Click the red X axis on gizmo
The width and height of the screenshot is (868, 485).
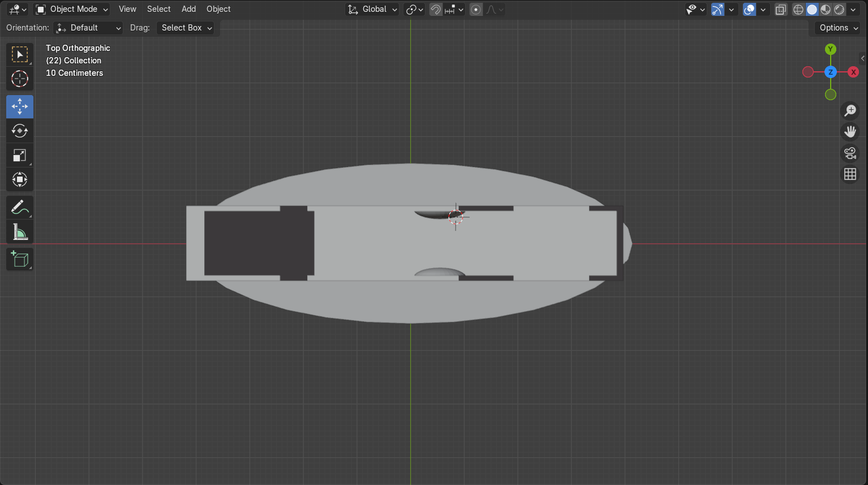click(x=853, y=72)
